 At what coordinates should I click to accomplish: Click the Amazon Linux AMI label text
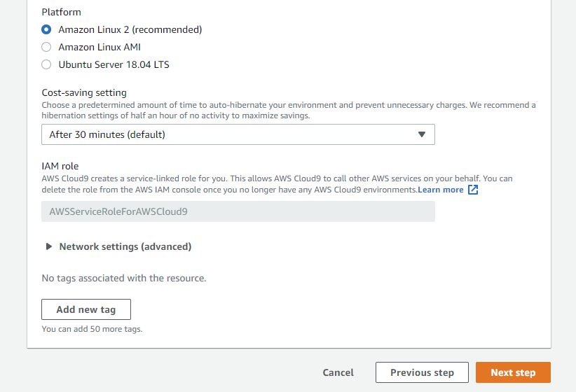[x=100, y=47]
